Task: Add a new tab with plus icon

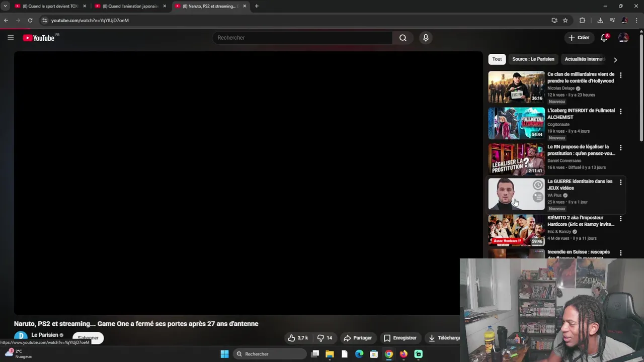Action: tap(257, 6)
